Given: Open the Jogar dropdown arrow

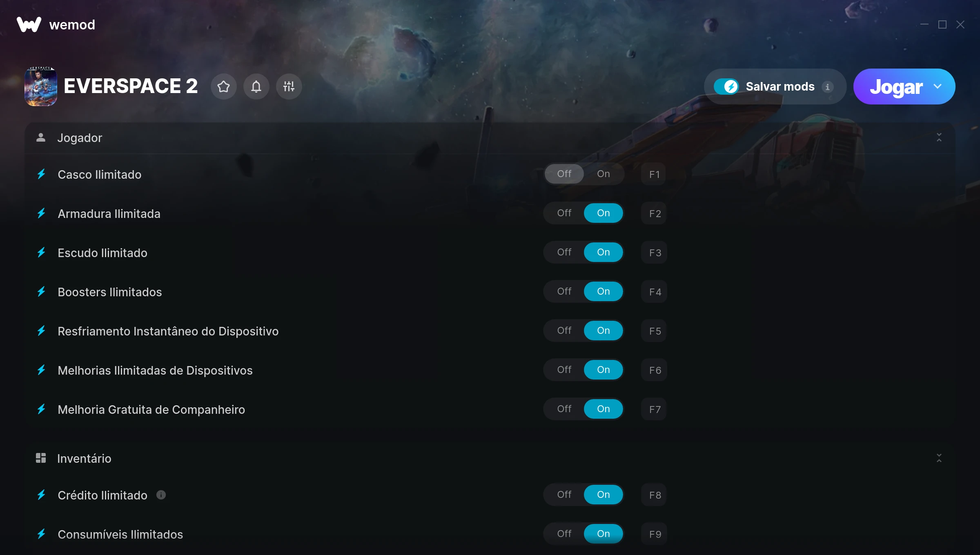Looking at the screenshot, I should [x=938, y=87].
